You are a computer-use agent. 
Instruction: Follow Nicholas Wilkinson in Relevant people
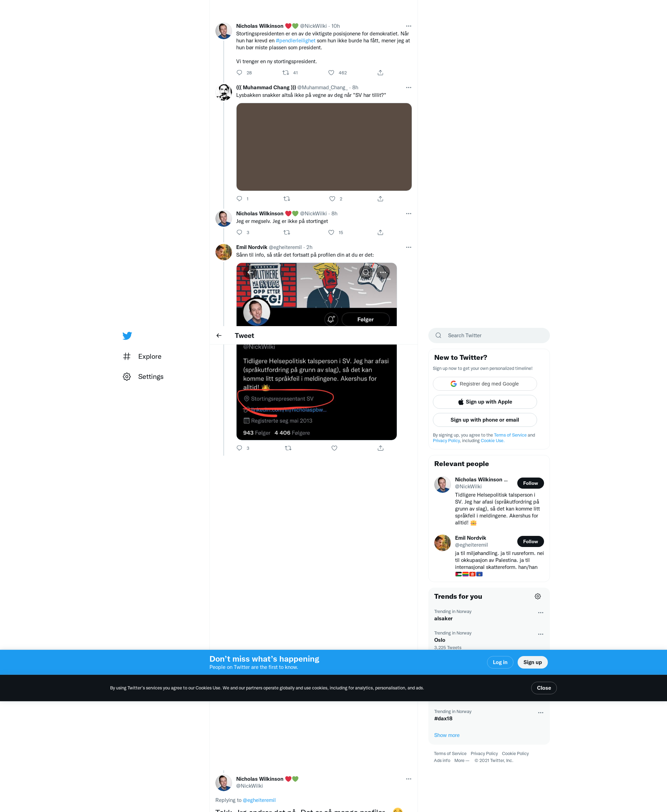530,483
